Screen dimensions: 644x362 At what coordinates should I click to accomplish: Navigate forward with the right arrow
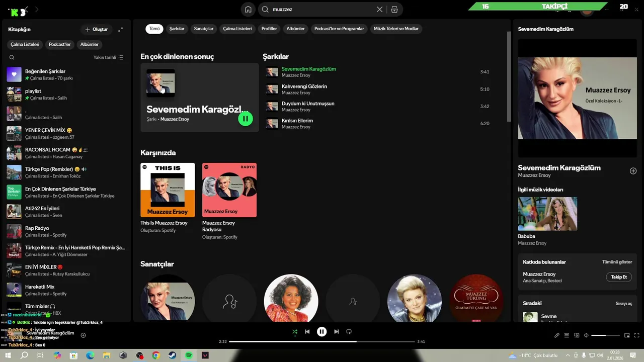coord(37,9)
